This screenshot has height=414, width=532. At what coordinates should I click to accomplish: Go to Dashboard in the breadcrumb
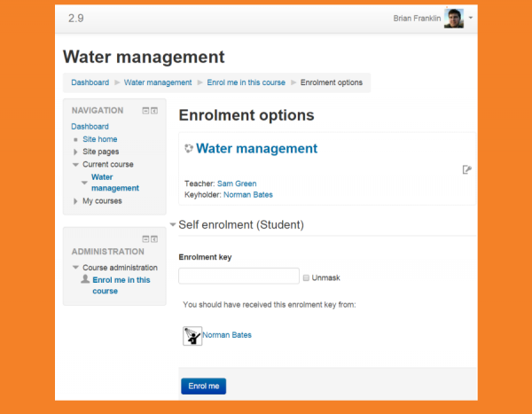point(90,82)
